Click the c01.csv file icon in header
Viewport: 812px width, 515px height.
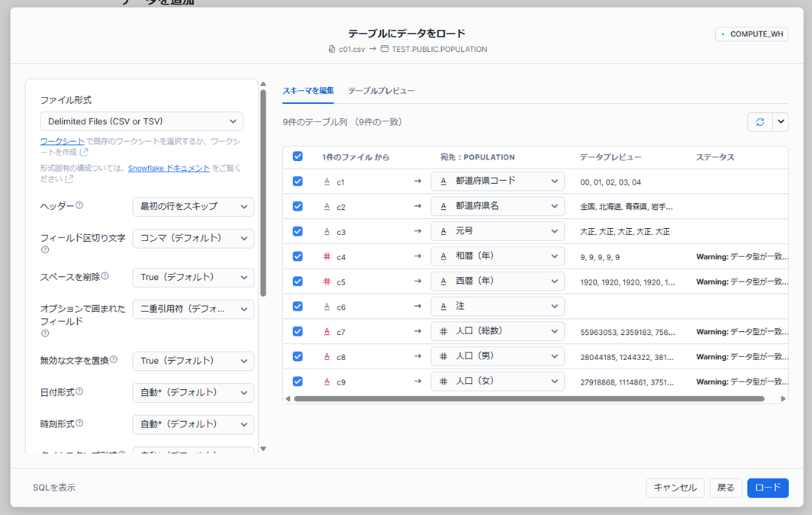(332, 49)
